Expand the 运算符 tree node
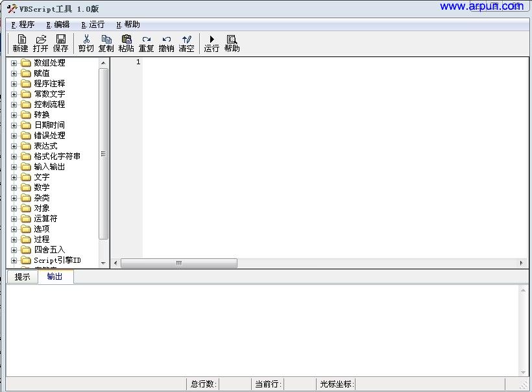532x392 pixels. coord(14,219)
